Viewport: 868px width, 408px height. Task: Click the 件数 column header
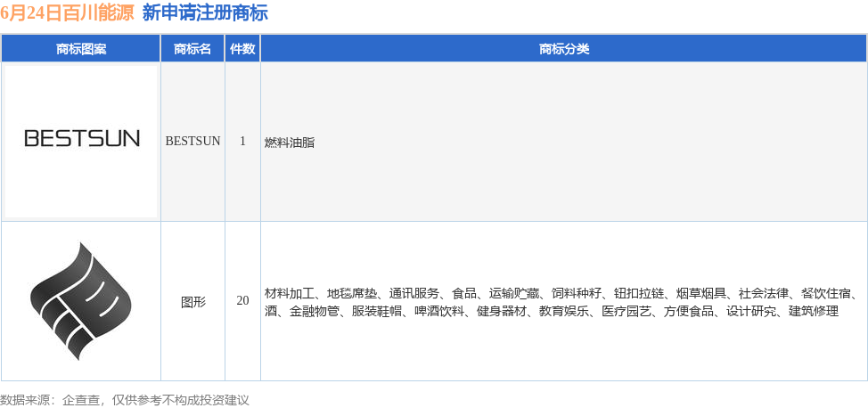coord(242,49)
